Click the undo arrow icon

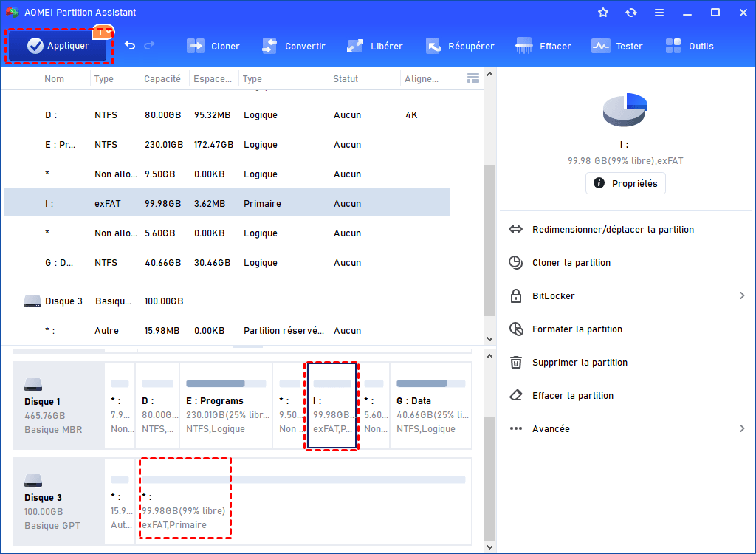coord(131,45)
